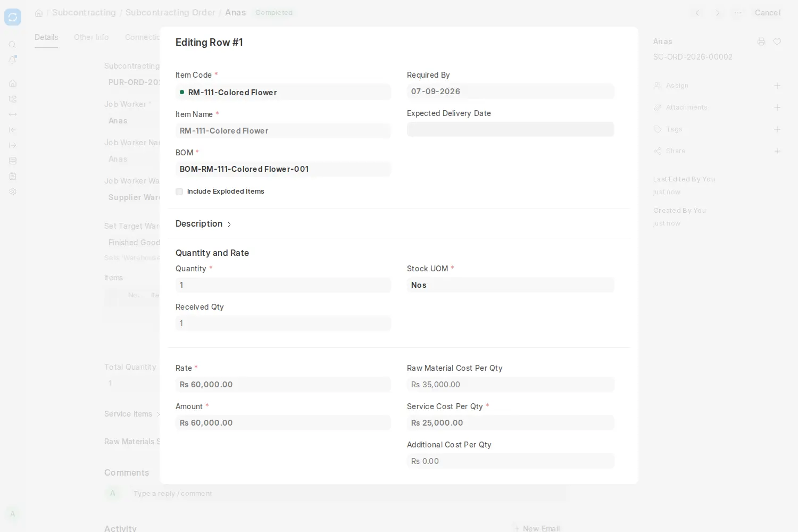Click the plus icon next to Attachments
Screen dimensions: 798x532
777,107
